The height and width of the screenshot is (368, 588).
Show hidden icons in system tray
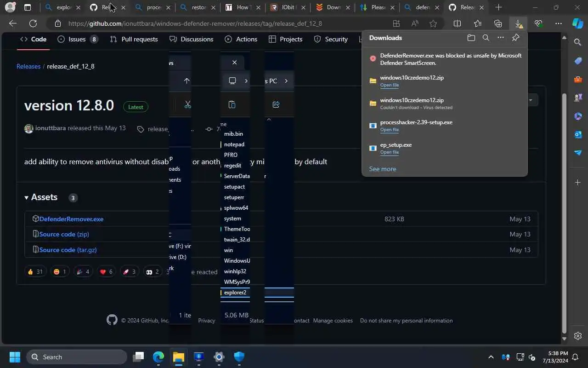[x=491, y=357]
